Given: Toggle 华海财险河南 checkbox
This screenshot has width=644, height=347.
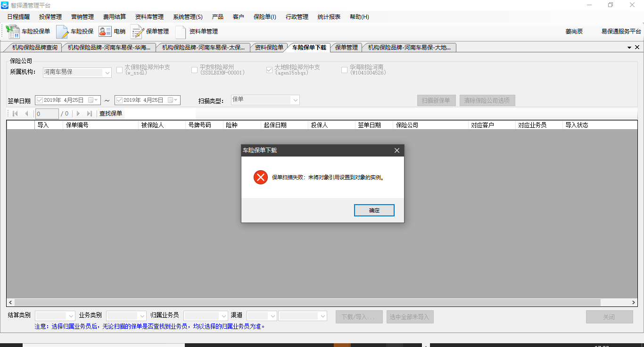Looking at the screenshot, I should [x=345, y=70].
